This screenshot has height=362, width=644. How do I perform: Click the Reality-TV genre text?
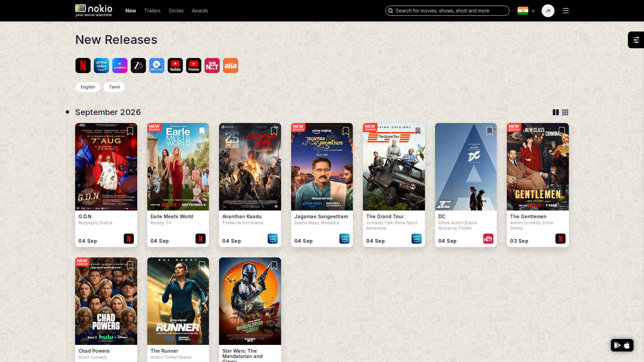[161, 223]
